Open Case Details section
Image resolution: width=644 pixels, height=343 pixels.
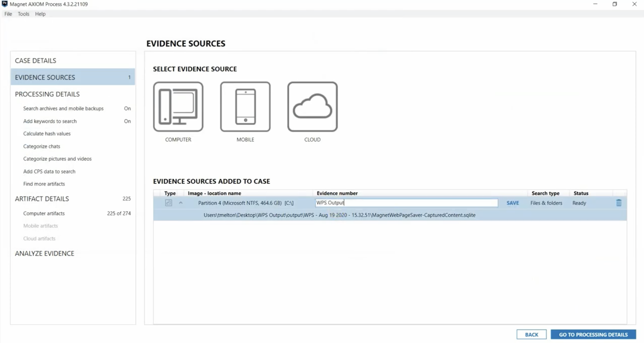pyautogui.click(x=35, y=60)
